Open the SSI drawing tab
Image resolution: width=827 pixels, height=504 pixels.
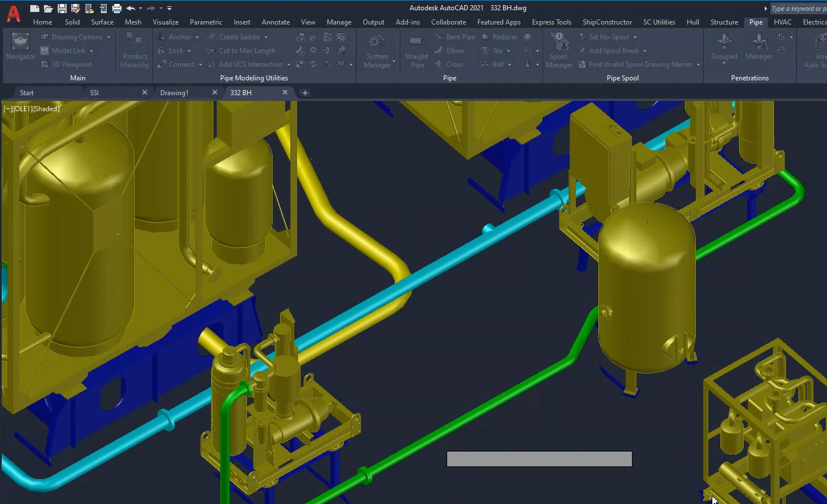click(112, 92)
